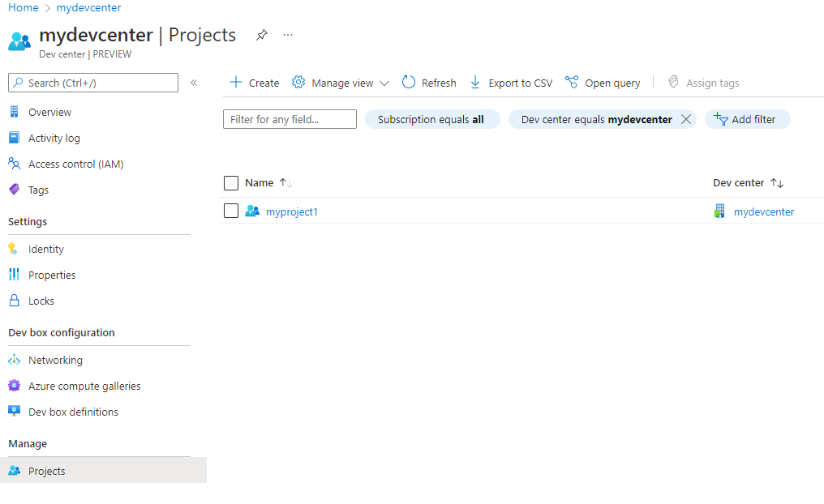The height and width of the screenshot is (504, 824).
Task: Focus the Filter for any field box
Action: coord(290,119)
